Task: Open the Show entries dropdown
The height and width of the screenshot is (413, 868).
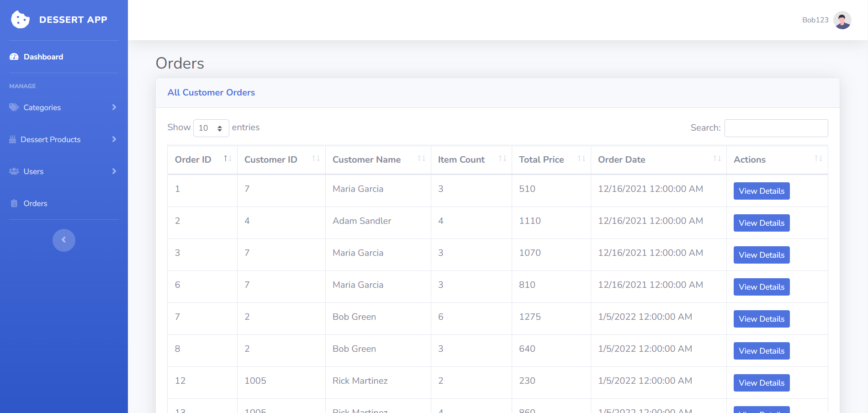Action: click(x=211, y=128)
